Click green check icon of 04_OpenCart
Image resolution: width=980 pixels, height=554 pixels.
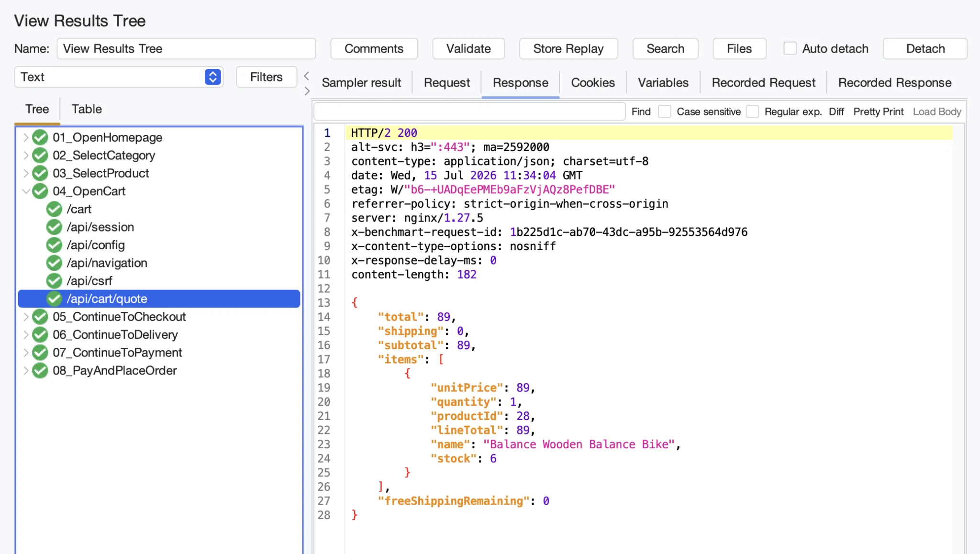tap(40, 191)
